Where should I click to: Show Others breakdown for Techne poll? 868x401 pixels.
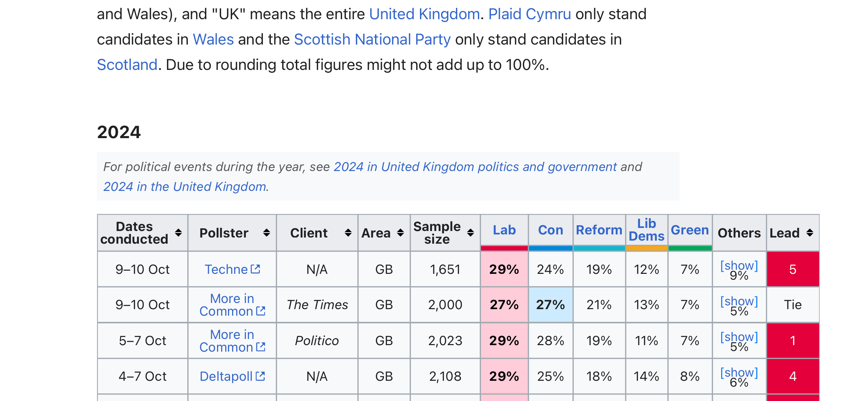(x=739, y=266)
